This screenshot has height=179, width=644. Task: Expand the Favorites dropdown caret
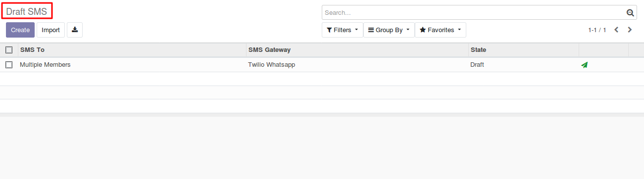pyautogui.click(x=459, y=30)
